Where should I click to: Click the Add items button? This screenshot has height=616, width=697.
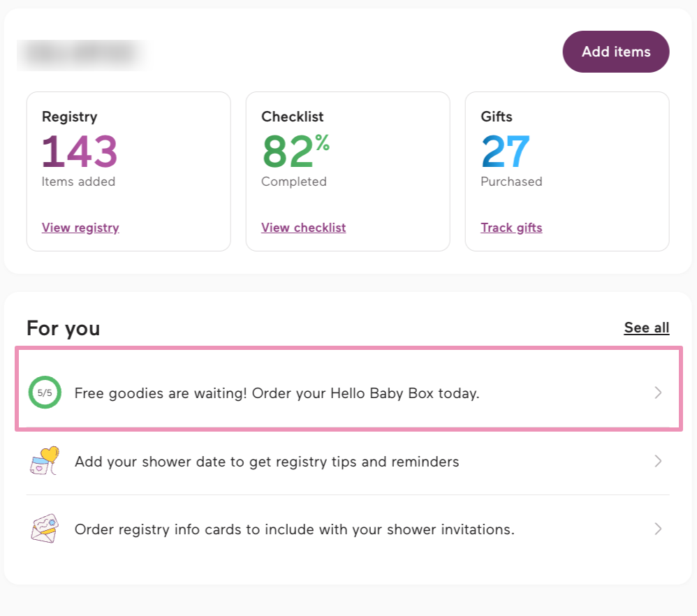pyautogui.click(x=615, y=52)
